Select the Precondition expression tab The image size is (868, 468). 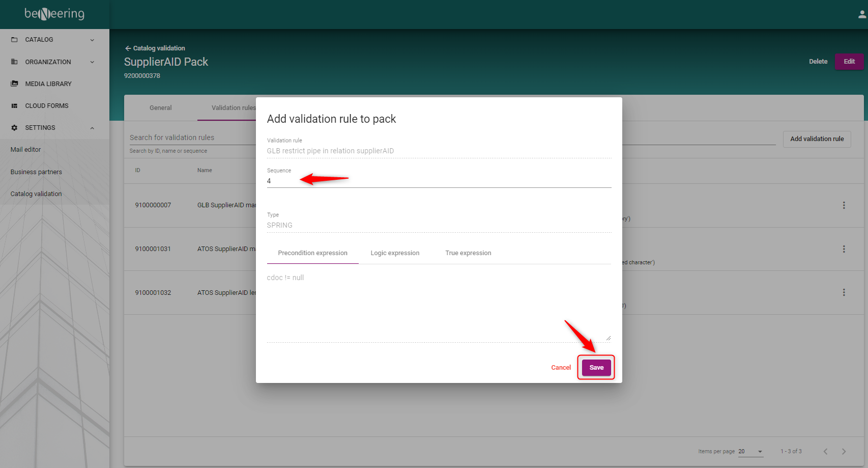pyautogui.click(x=312, y=253)
